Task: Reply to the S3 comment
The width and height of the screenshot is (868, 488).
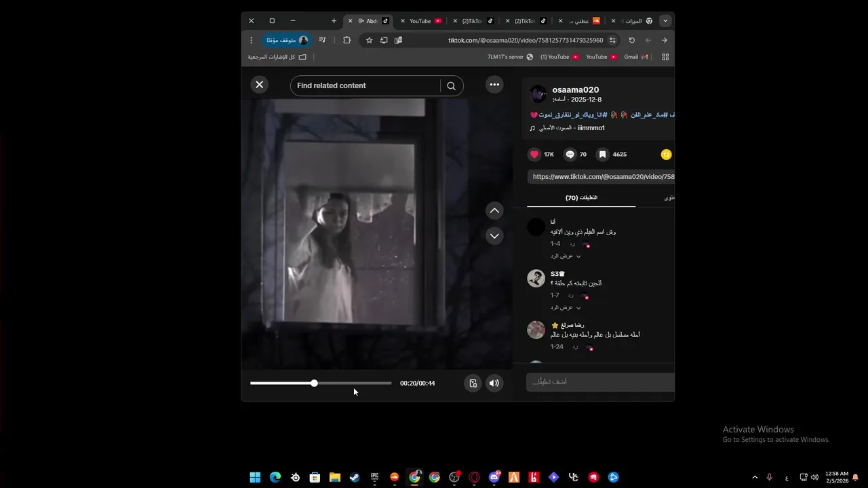Action: pos(571,296)
